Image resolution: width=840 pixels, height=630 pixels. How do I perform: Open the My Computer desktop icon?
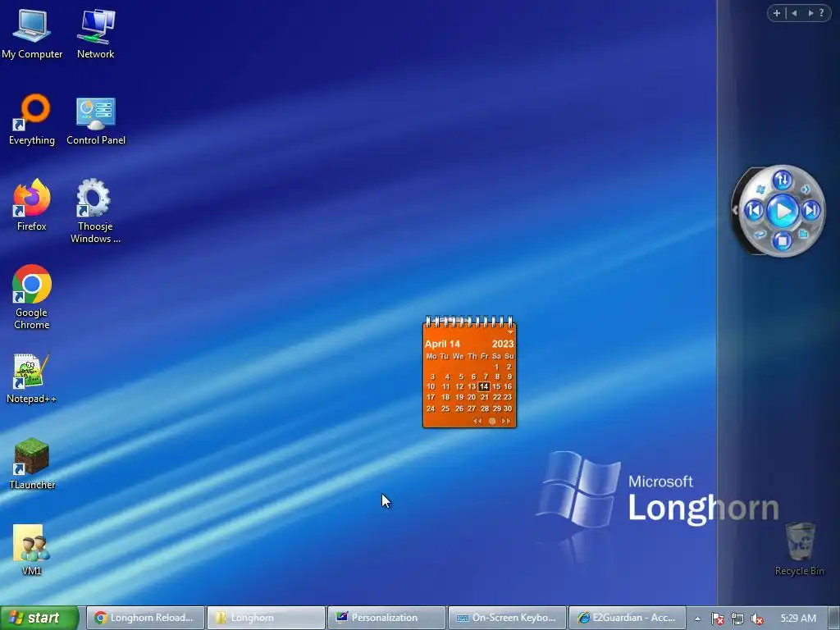tap(32, 33)
